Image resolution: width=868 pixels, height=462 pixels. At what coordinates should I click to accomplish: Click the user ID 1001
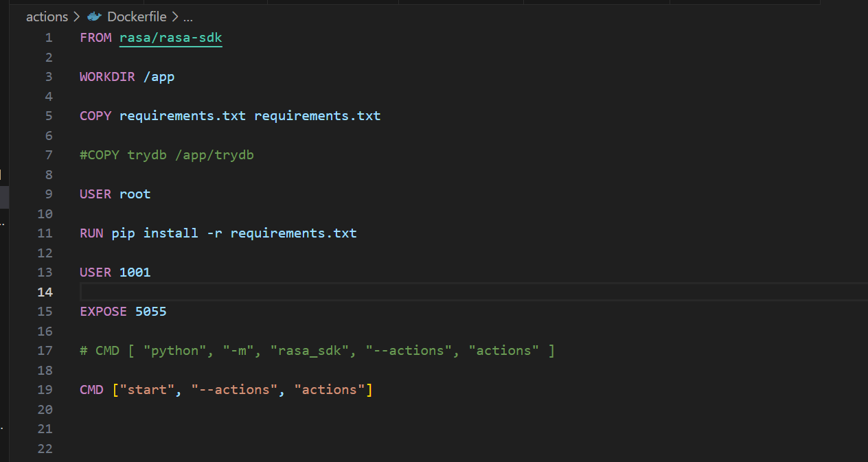pyautogui.click(x=135, y=273)
